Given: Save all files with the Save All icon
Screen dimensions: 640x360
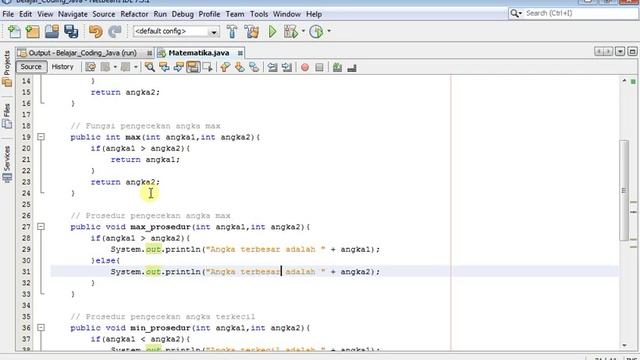Looking at the screenshot, I should click(71, 31).
